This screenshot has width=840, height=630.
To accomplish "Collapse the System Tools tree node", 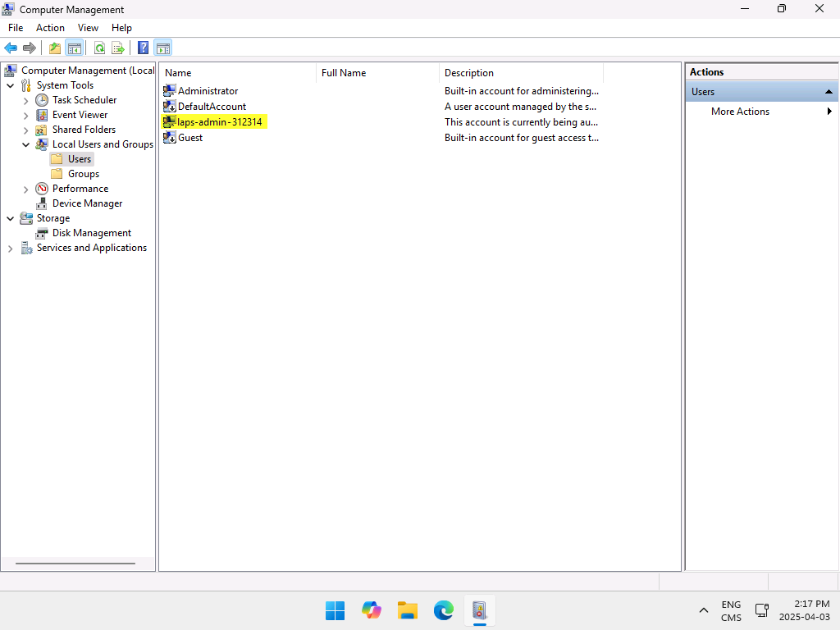I will pos(11,85).
